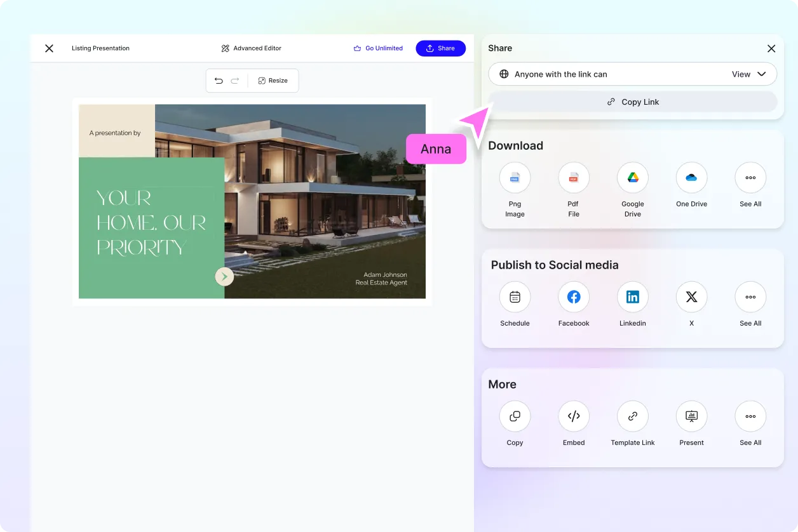Open the View permission dropdown

click(750, 74)
